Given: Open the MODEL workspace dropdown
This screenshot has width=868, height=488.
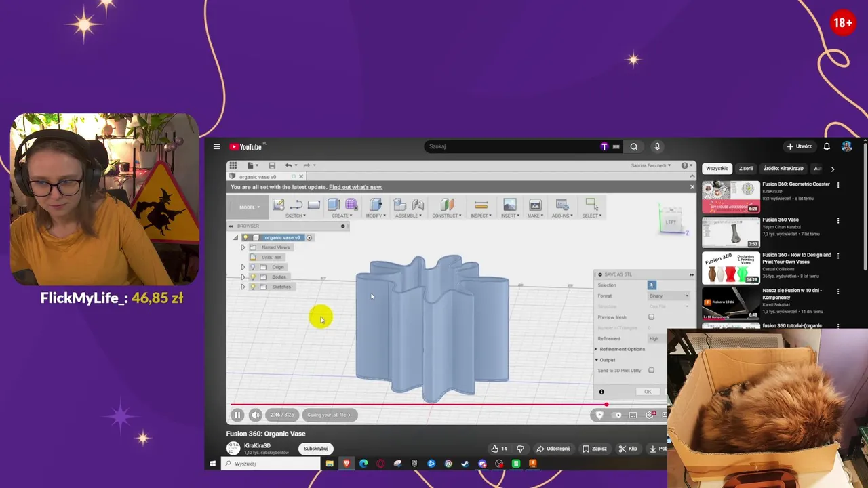Looking at the screenshot, I should click(249, 207).
